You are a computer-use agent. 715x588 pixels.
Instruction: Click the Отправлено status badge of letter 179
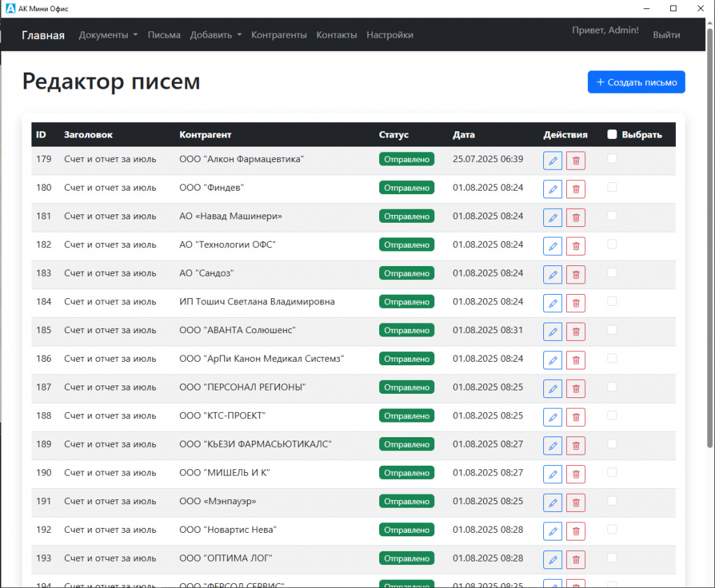click(x=406, y=159)
